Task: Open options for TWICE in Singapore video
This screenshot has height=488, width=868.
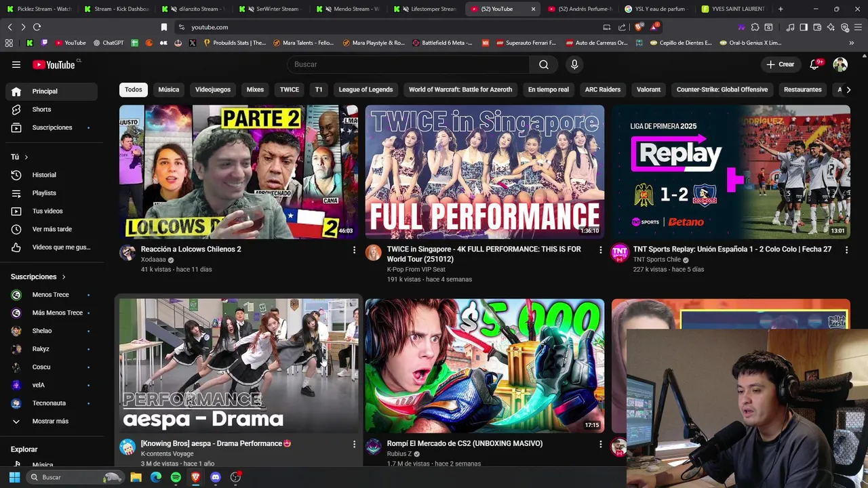Action: [600, 250]
